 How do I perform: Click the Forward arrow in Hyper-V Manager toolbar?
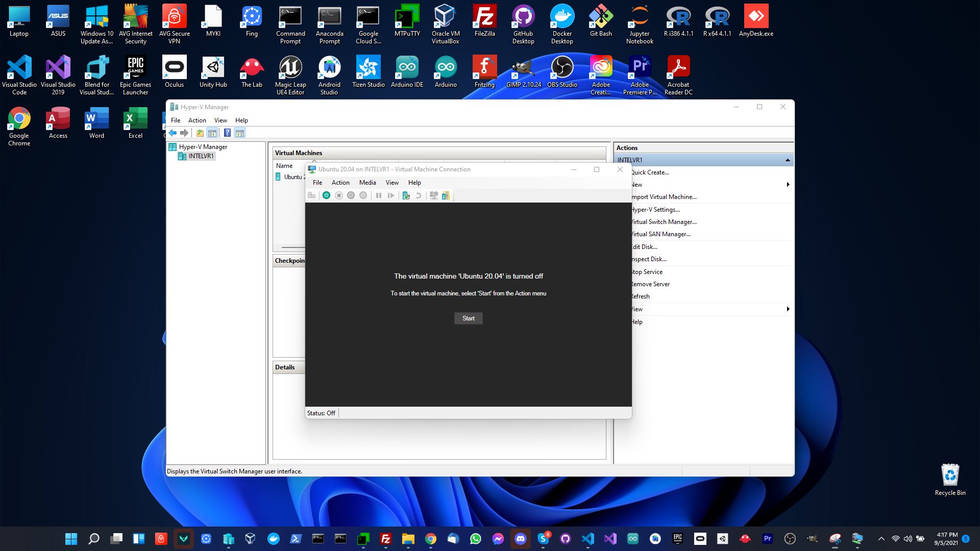point(184,133)
